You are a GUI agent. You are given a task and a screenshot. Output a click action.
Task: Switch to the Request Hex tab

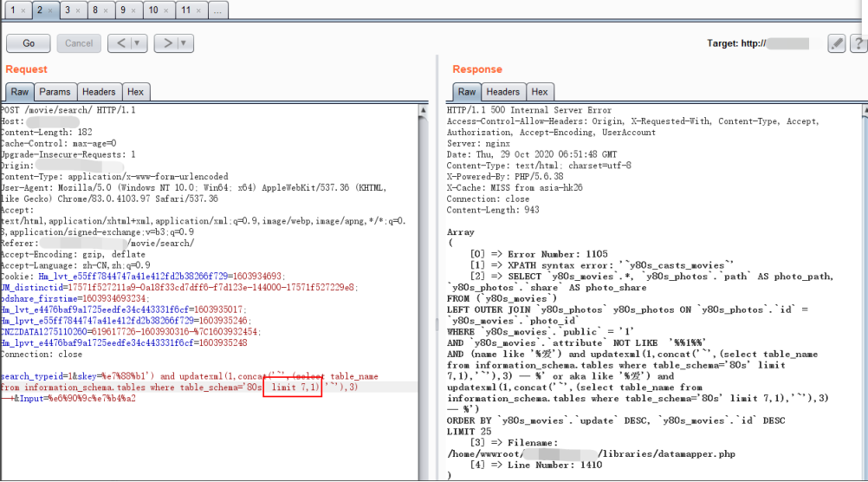[x=135, y=92]
